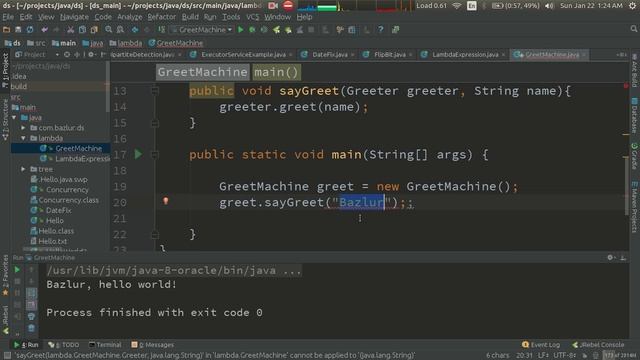Click the intention light bulb on line 20
Screen dimensions: 640x360
[x=166, y=201]
